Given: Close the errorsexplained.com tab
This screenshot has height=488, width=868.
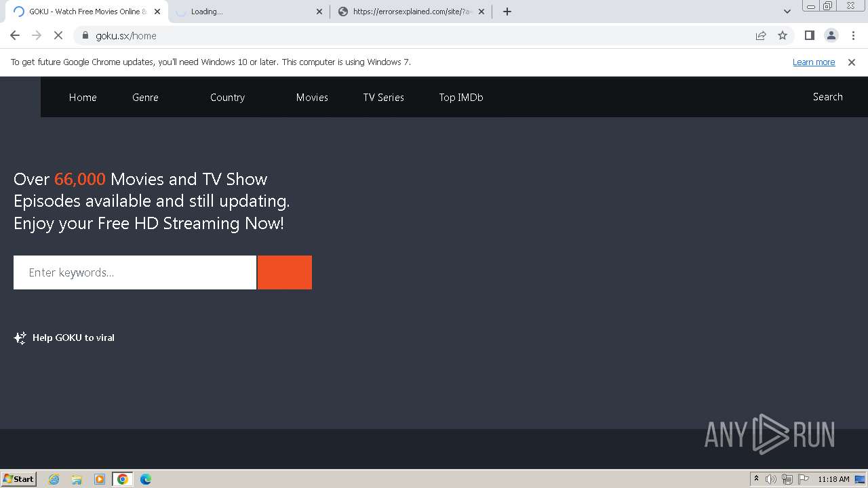Looking at the screenshot, I should 482,12.
